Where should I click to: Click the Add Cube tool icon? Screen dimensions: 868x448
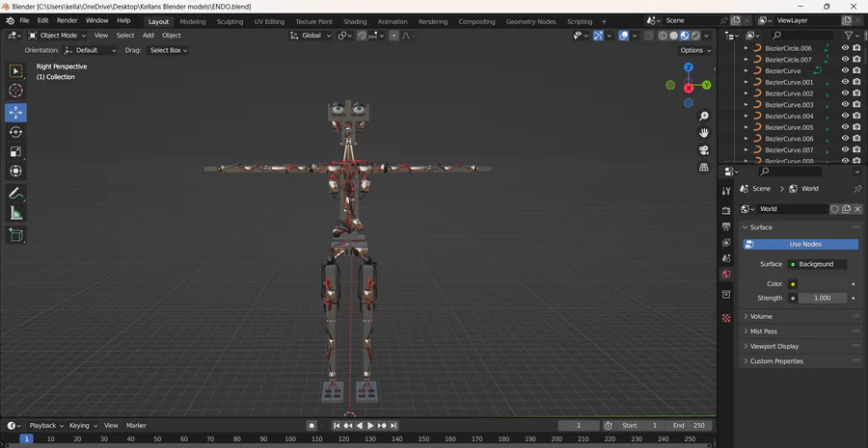pos(15,234)
